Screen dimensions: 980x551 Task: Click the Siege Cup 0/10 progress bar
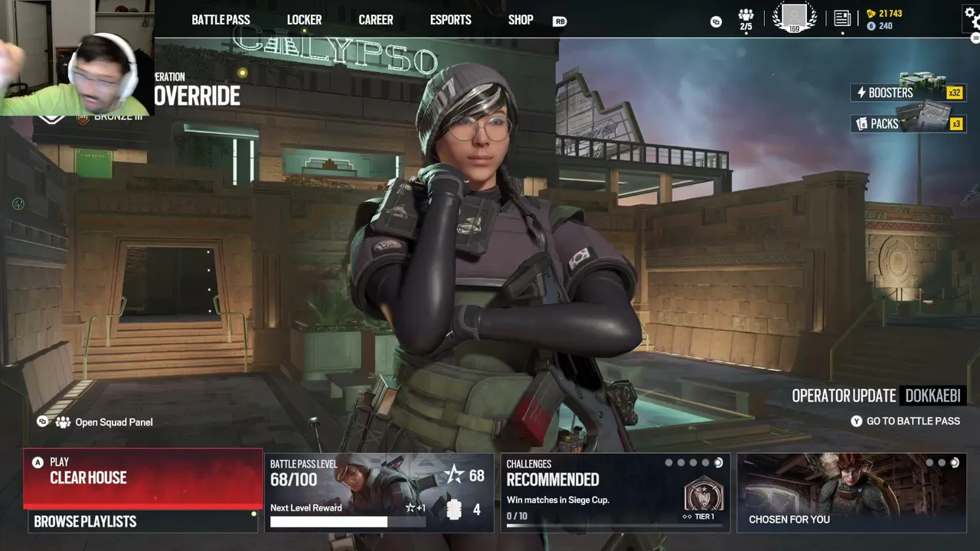pos(615,525)
